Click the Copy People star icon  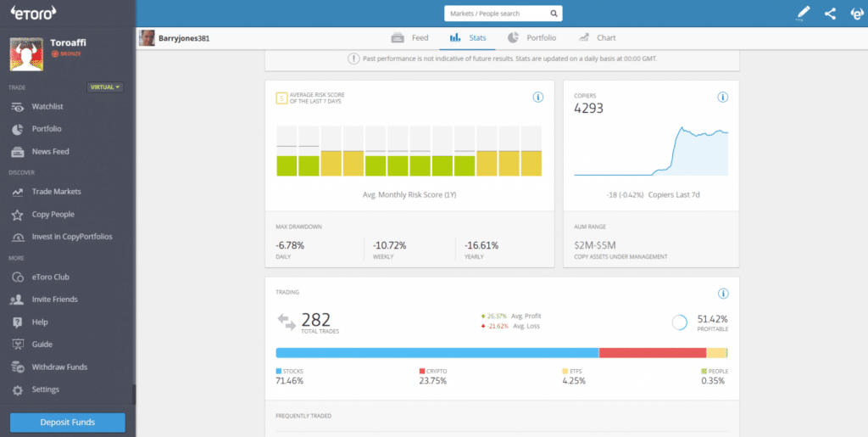[17, 215]
